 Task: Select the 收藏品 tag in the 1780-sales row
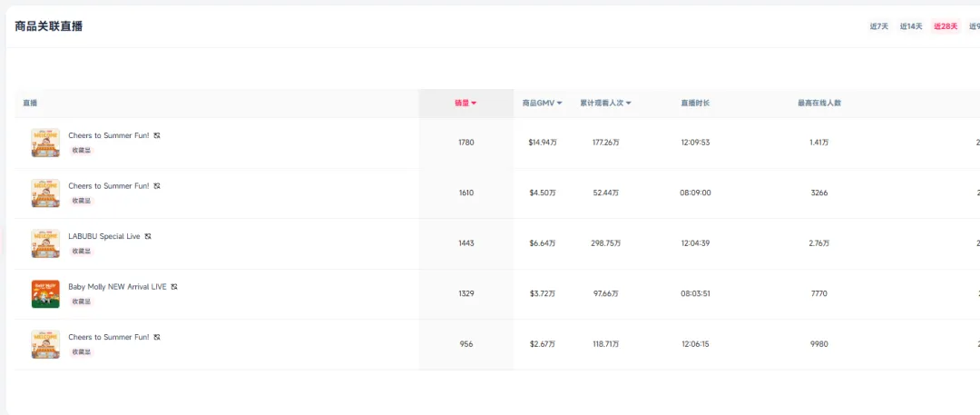(x=82, y=150)
